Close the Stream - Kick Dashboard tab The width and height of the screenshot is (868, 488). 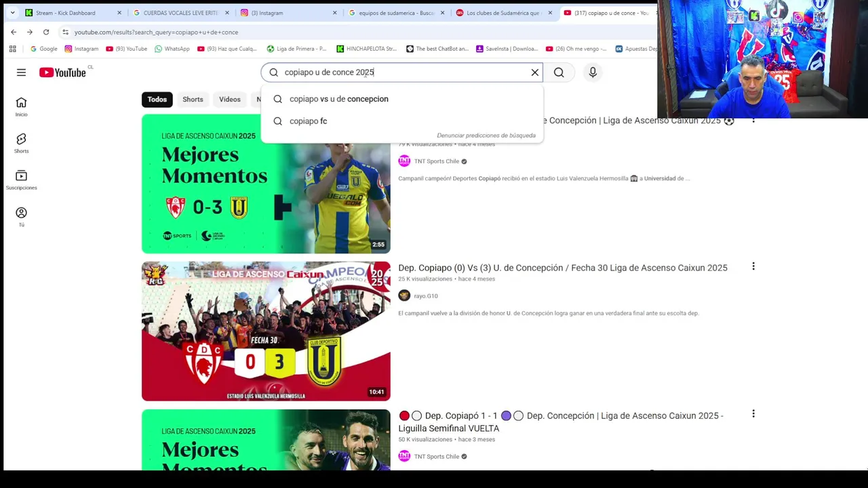click(119, 13)
